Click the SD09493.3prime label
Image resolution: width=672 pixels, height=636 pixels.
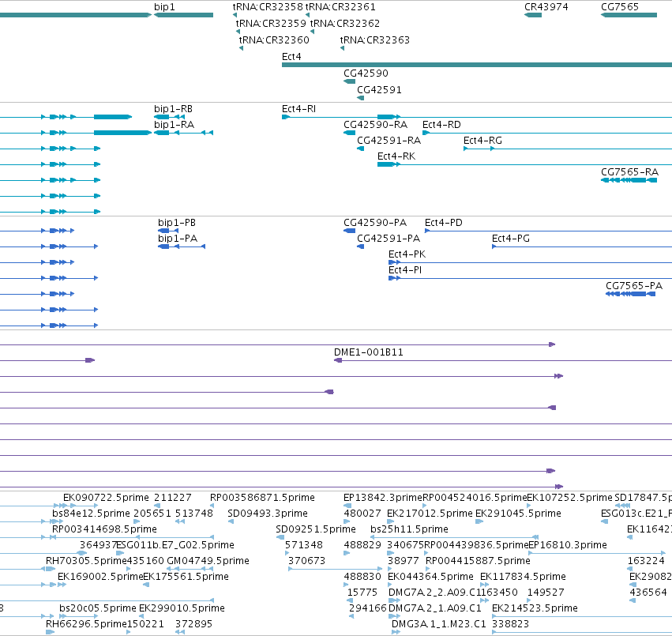point(268,514)
